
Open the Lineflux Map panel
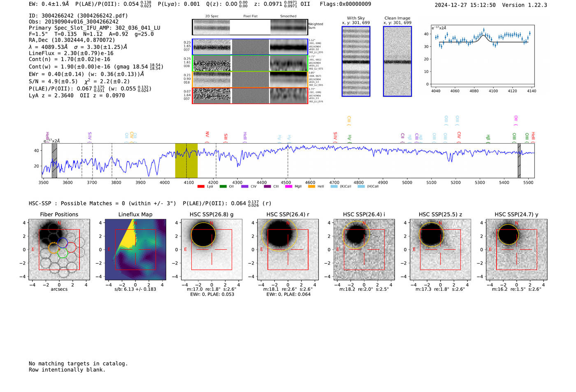[135, 249]
